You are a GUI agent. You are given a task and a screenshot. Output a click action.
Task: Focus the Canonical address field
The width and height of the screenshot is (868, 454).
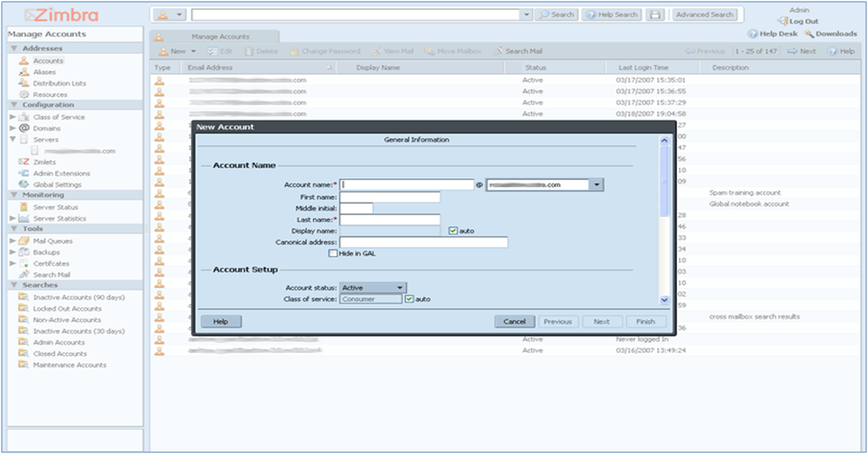pos(423,242)
